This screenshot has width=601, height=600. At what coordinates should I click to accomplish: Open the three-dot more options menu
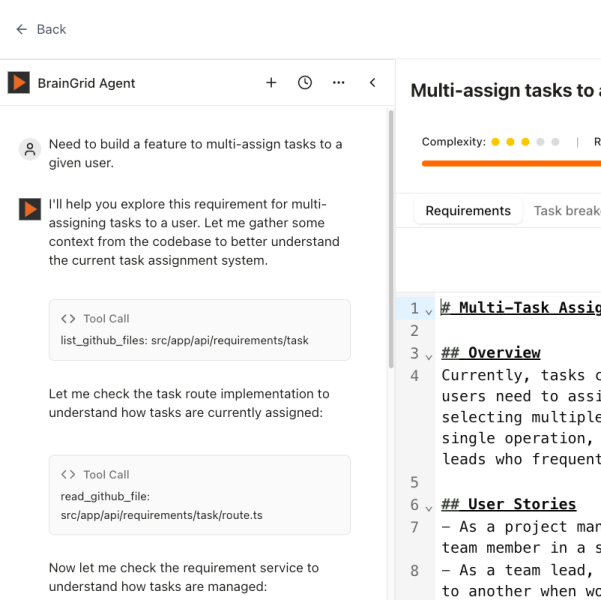[x=339, y=83]
